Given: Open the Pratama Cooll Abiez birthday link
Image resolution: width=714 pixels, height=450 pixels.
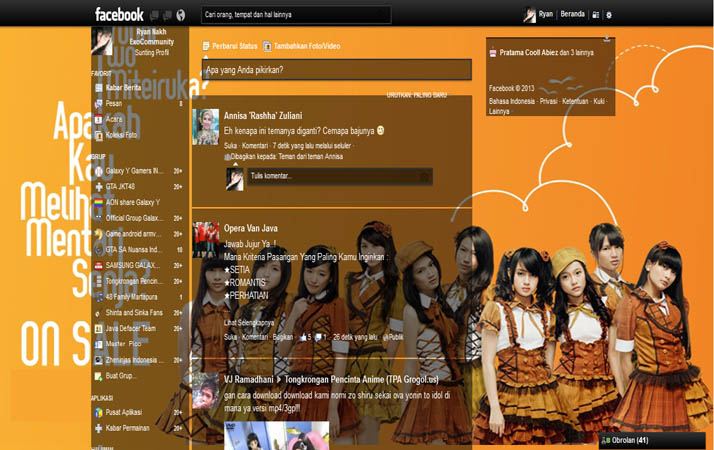Looking at the screenshot, I should click(528, 52).
